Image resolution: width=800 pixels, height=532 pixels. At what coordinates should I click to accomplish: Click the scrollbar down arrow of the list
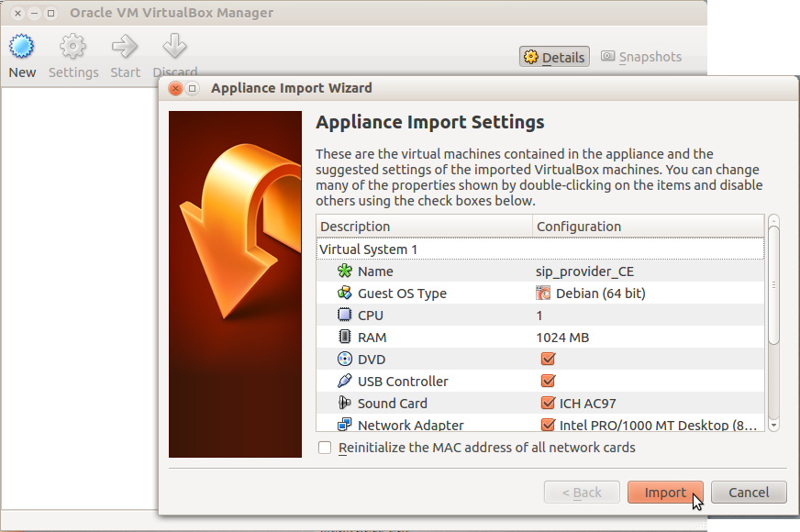(774, 425)
